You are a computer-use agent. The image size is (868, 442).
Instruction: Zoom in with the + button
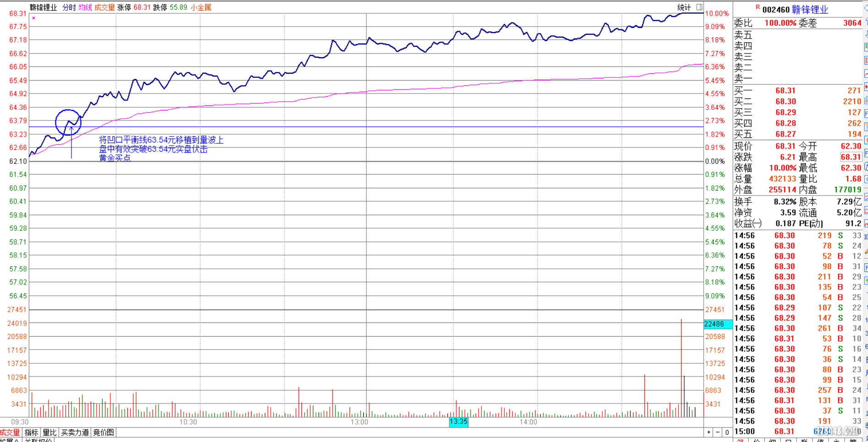pos(709,432)
